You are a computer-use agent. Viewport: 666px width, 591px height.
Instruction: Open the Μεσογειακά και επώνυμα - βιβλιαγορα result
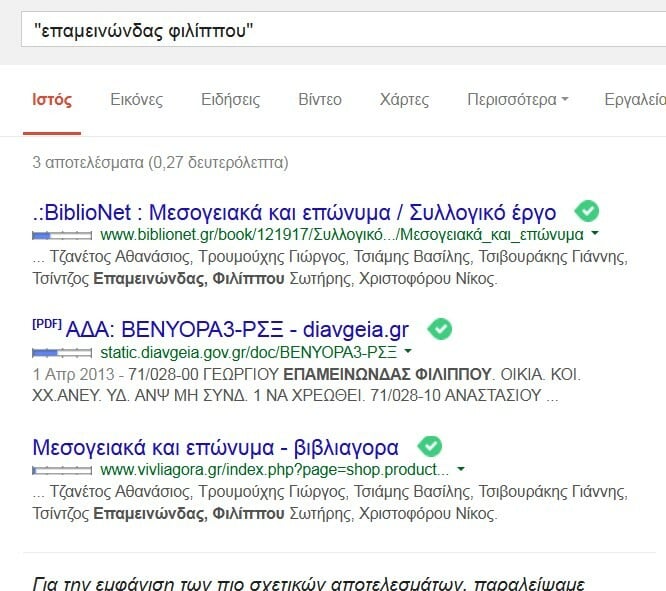coord(216,447)
